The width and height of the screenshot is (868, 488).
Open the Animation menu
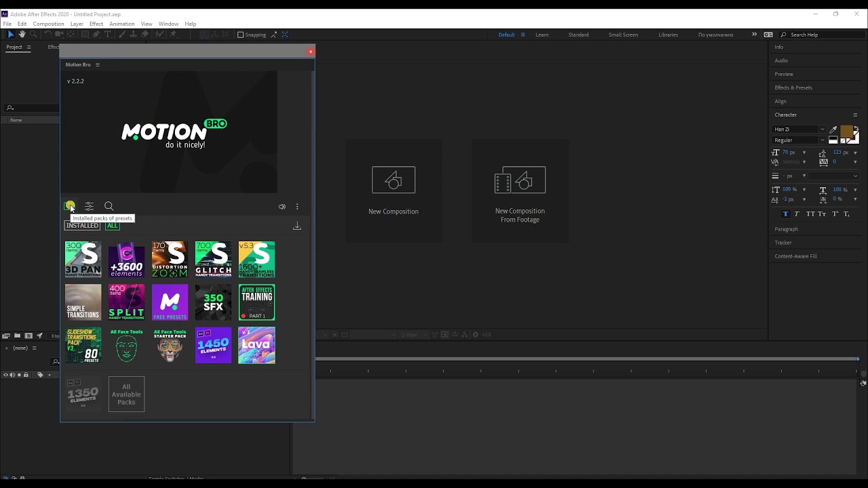tap(121, 24)
